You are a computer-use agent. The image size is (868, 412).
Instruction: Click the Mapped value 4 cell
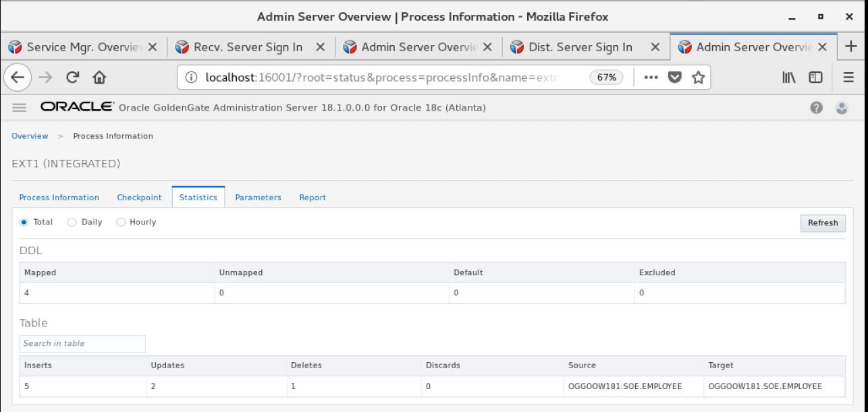pos(117,293)
